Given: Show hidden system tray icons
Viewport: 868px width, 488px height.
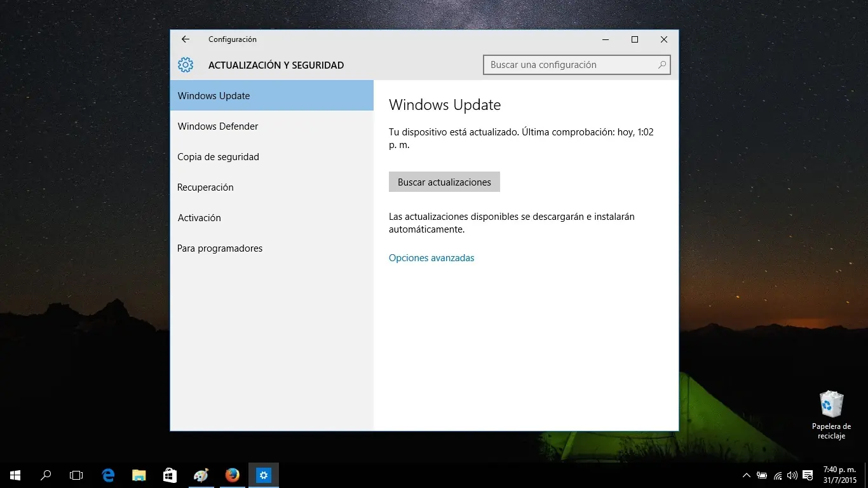Looking at the screenshot, I should 747,475.
